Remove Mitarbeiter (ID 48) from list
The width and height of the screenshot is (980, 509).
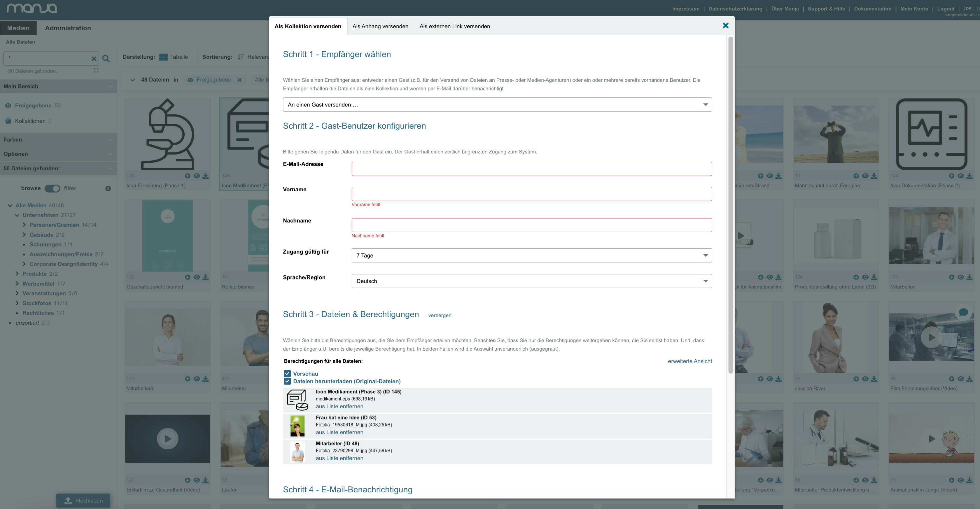click(339, 459)
